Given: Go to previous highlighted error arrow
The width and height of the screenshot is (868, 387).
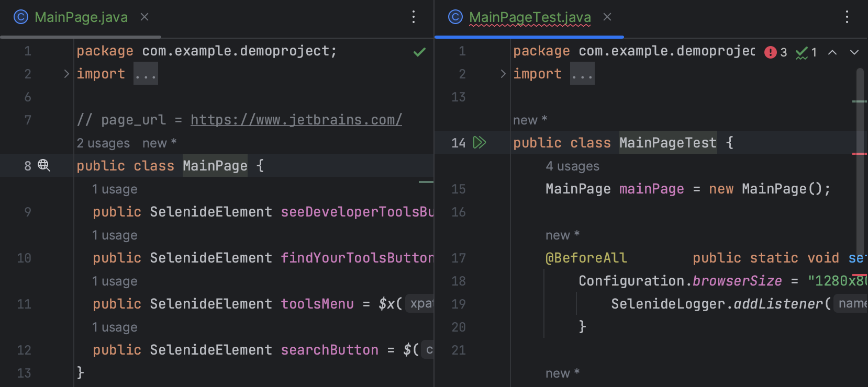Looking at the screenshot, I should (832, 52).
